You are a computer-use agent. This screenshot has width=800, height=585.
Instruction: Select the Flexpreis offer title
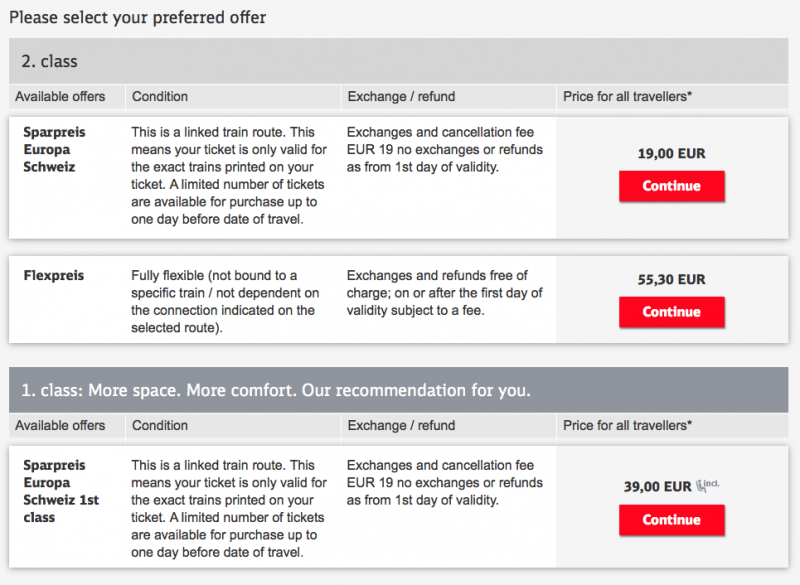54,275
